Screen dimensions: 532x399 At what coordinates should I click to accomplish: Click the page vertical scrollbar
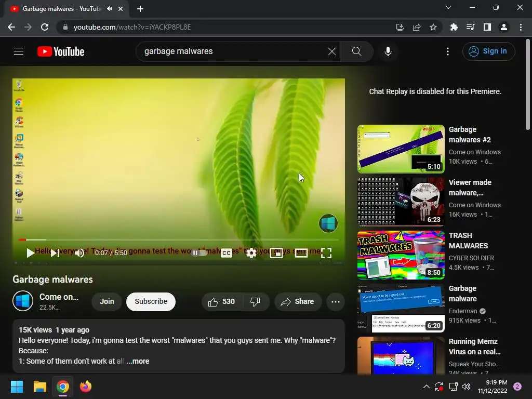pos(528,85)
